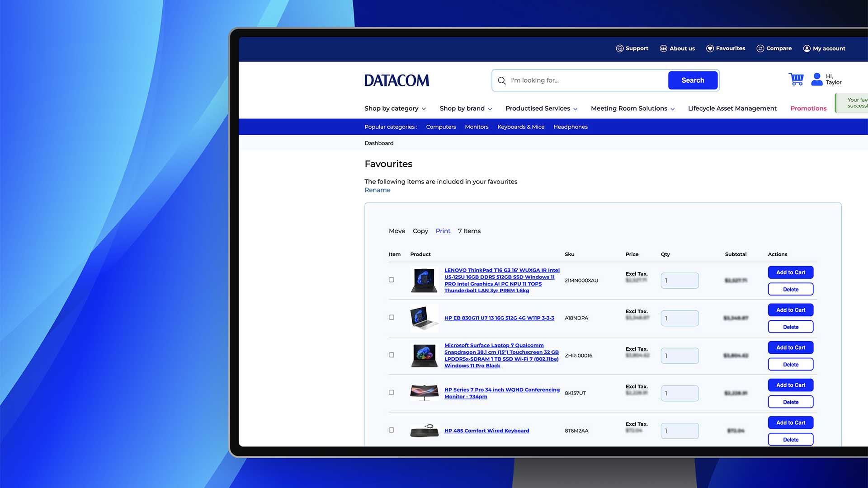This screenshot has height=488, width=868.
Task: Open the Microsoft Surface Laptop 7 product link
Action: [501, 355]
